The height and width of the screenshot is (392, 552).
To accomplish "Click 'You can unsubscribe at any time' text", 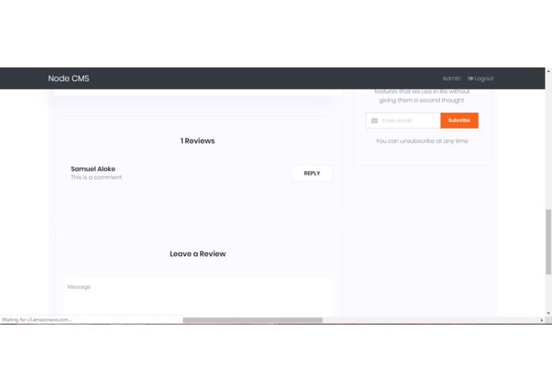I will [x=422, y=141].
